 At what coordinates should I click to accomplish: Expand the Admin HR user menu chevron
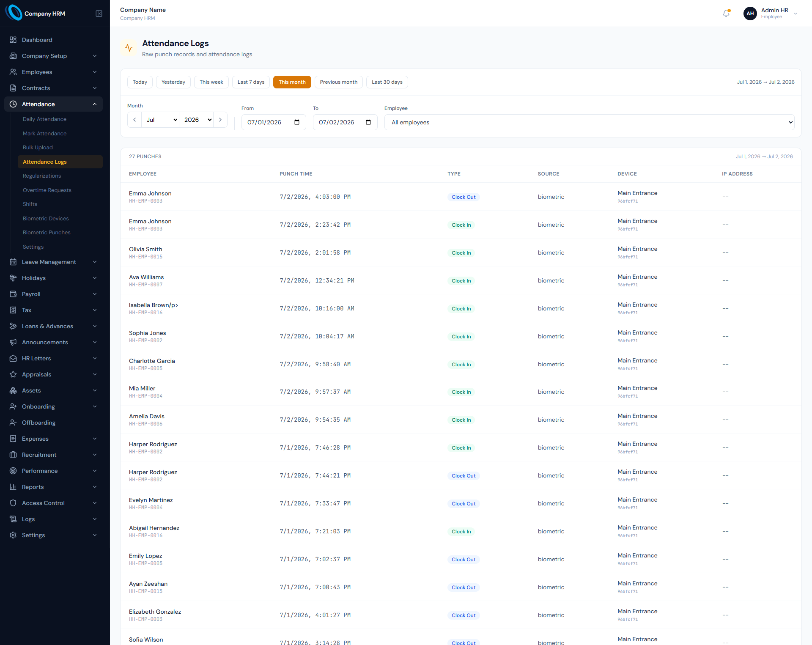click(x=796, y=14)
